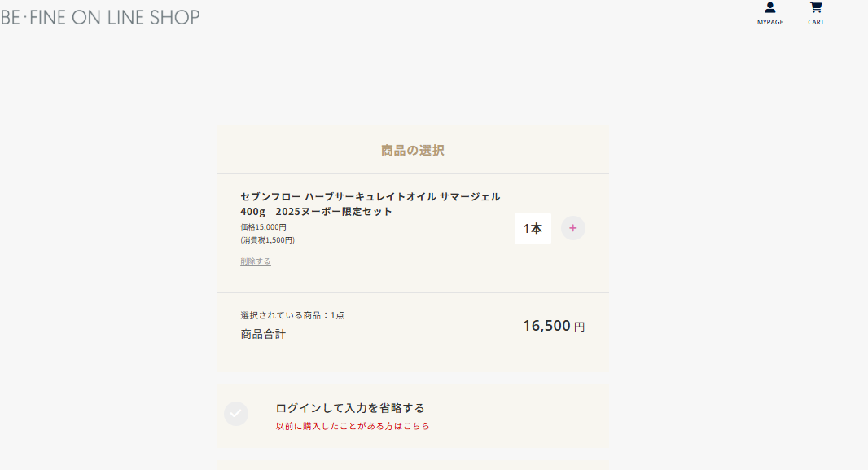Click the 400g weight in product name
868x470 pixels.
click(252, 212)
